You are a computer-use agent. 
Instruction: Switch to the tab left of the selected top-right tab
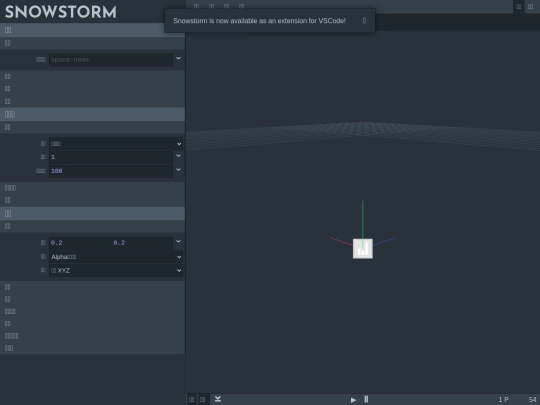click(x=519, y=7)
